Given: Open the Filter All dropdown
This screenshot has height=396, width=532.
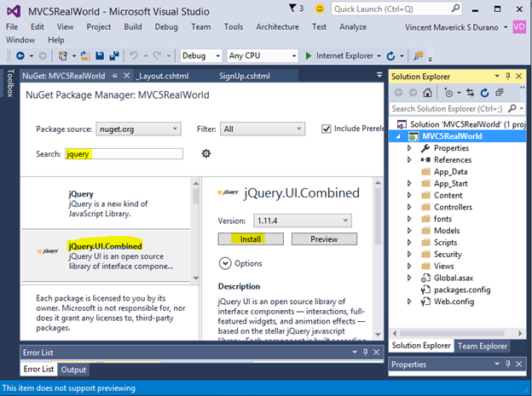Looking at the screenshot, I should (x=263, y=129).
